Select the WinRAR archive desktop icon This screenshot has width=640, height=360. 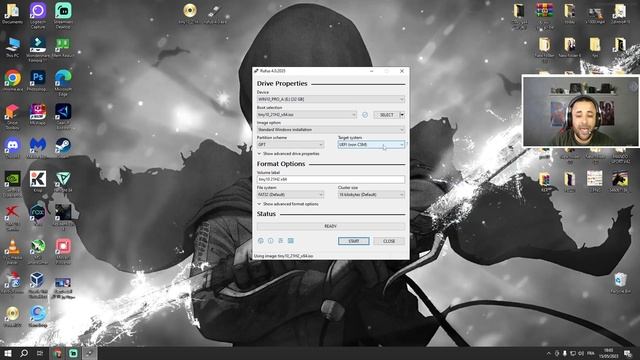click(x=544, y=16)
